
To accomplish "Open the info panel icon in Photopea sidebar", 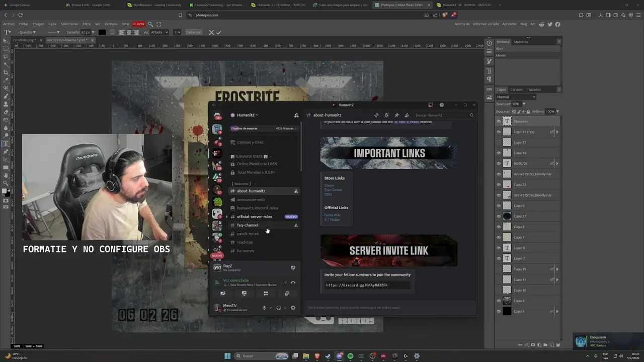I will (x=489, y=43).
